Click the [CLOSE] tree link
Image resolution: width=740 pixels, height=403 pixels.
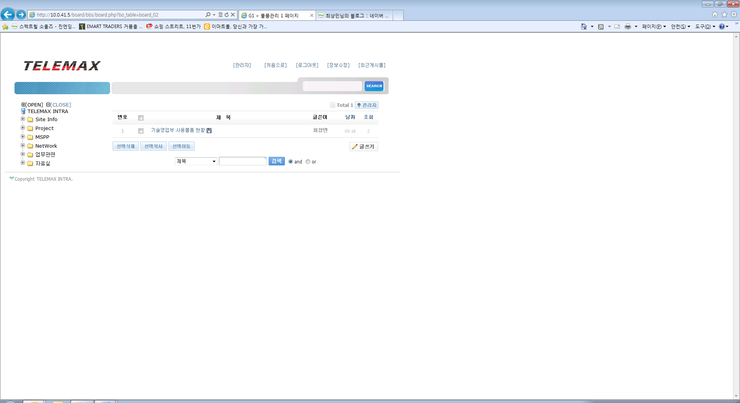[59, 105]
